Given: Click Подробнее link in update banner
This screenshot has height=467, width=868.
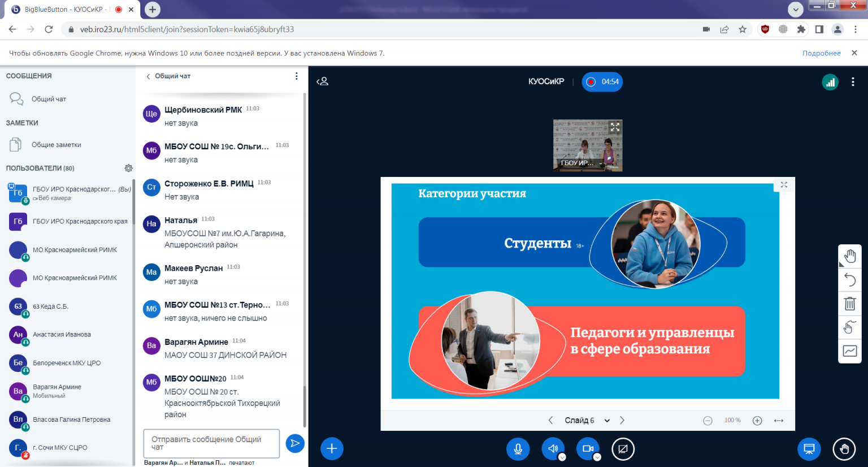Looking at the screenshot, I should click(x=821, y=53).
